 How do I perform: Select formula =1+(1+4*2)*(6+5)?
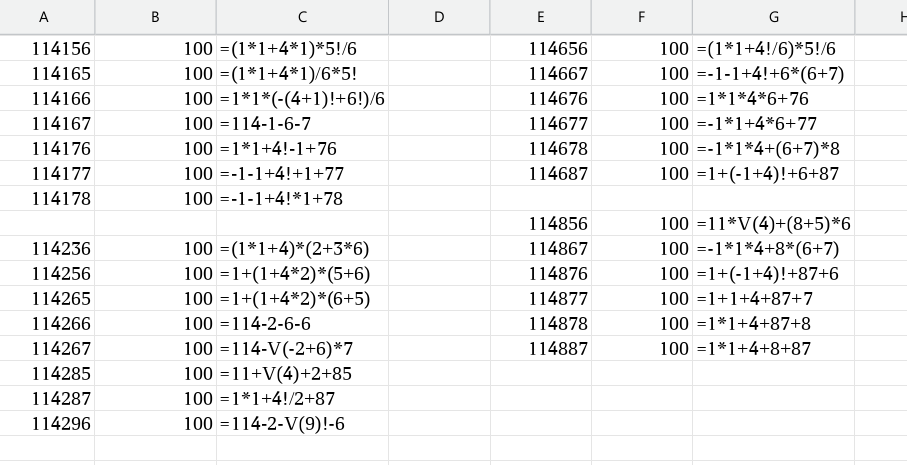[302, 299]
